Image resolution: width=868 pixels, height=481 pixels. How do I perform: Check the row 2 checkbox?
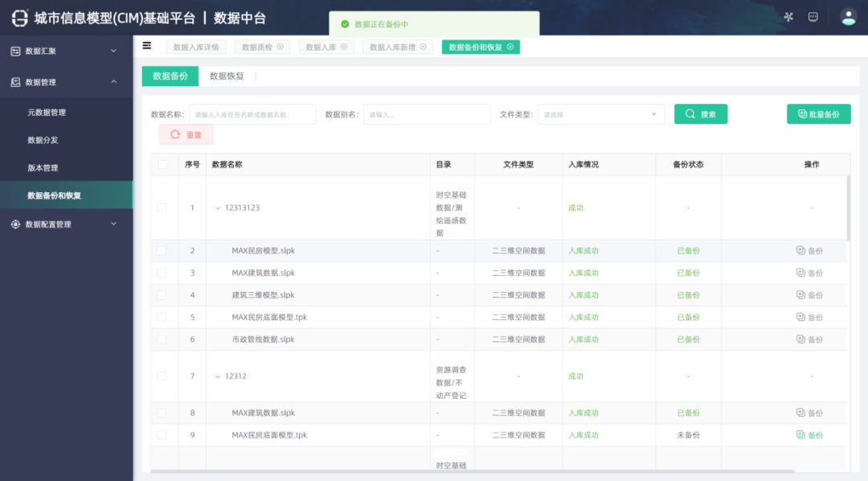pos(162,250)
